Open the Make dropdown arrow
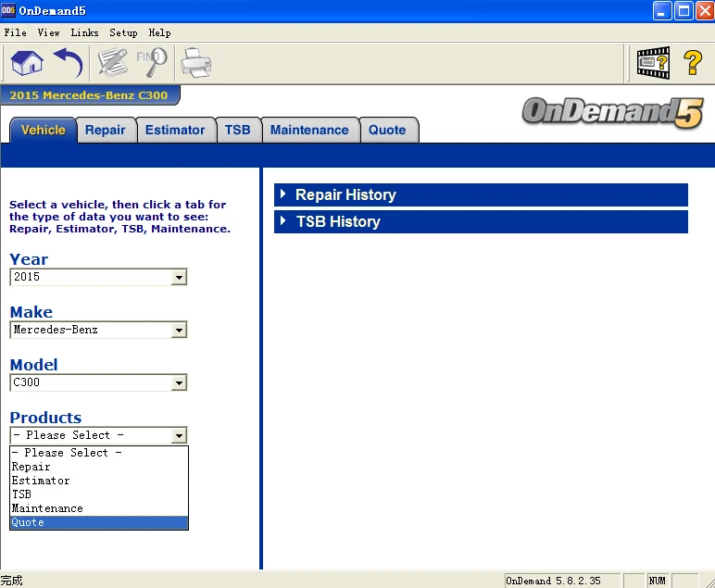Screen dimensions: 715x588 coord(179,330)
